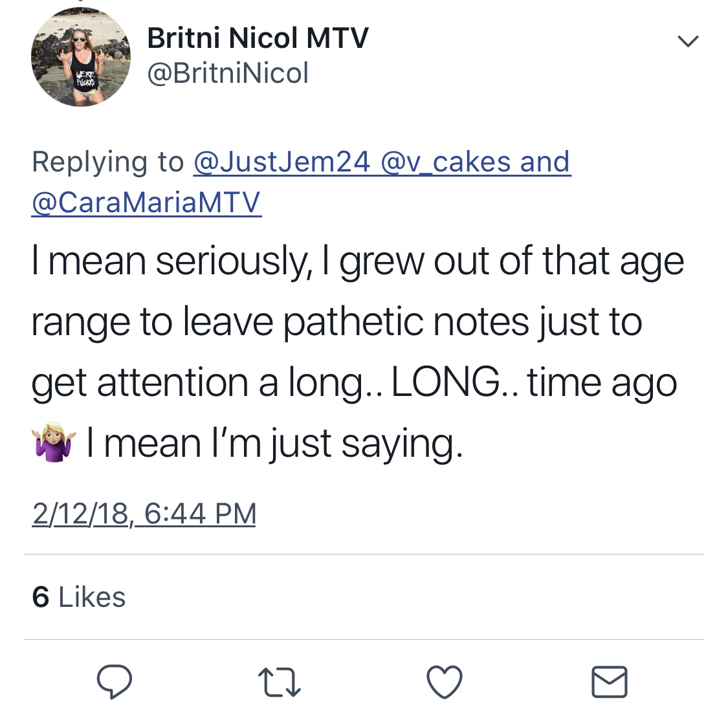
Task: Select the 'Britni Nicol MTV' display name
Action: coord(258,38)
